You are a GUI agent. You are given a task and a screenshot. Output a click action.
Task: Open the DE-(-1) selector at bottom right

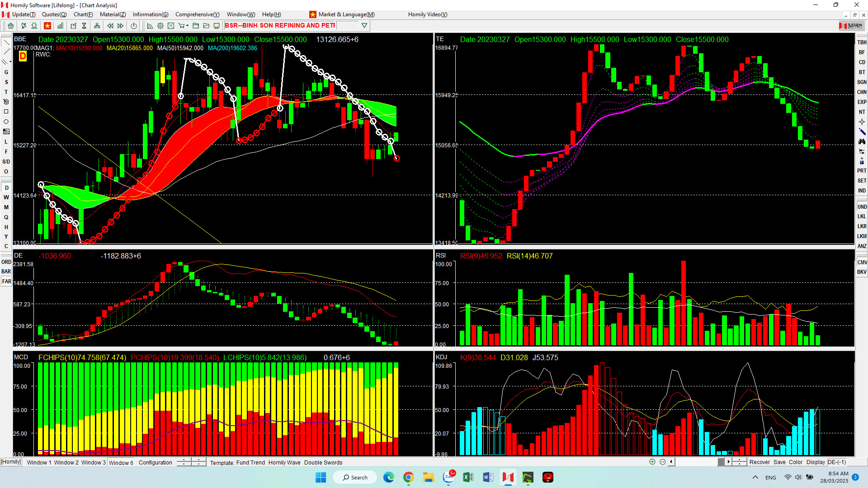(x=837, y=462)
